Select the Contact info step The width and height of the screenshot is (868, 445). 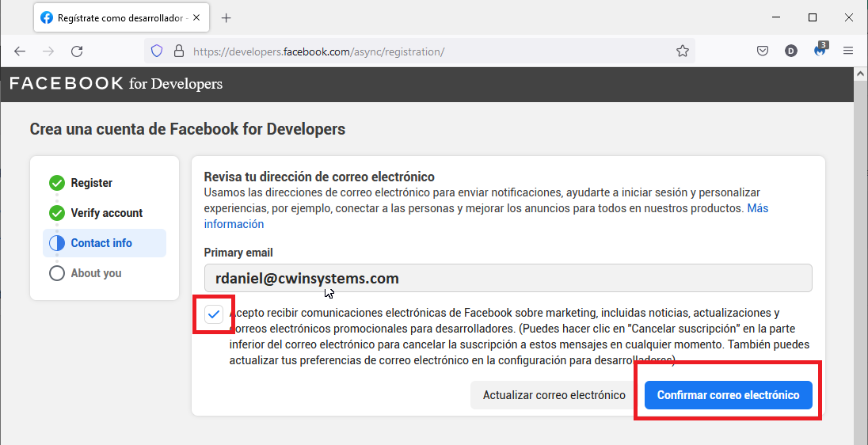[x=101, y=243]
